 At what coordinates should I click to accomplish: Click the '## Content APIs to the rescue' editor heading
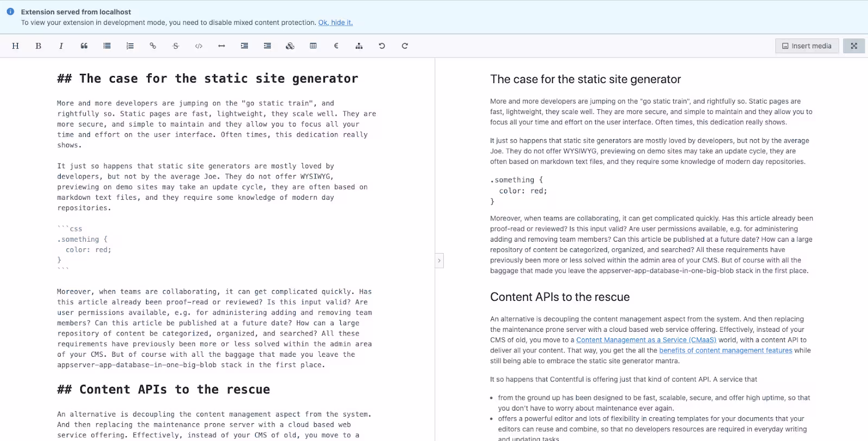[163, 389]
